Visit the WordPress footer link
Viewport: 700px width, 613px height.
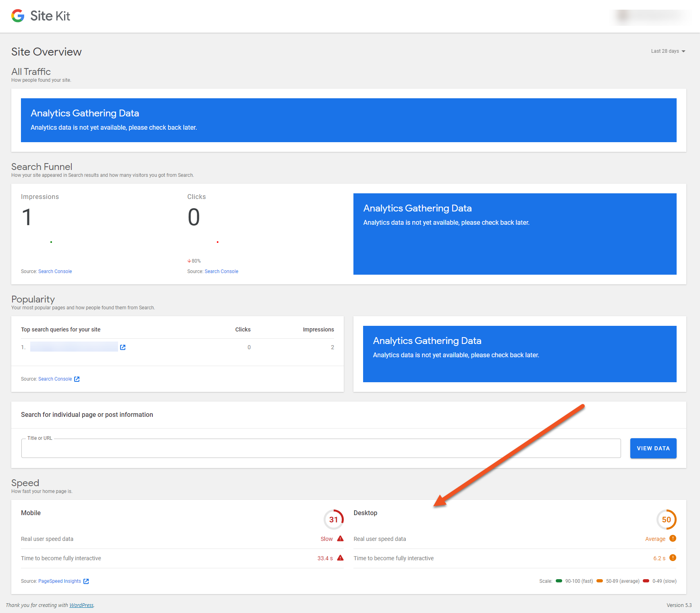(81, 605)
